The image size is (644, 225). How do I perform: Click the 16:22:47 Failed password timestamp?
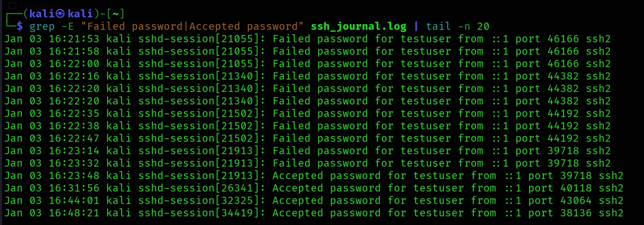tap(74, 138)
